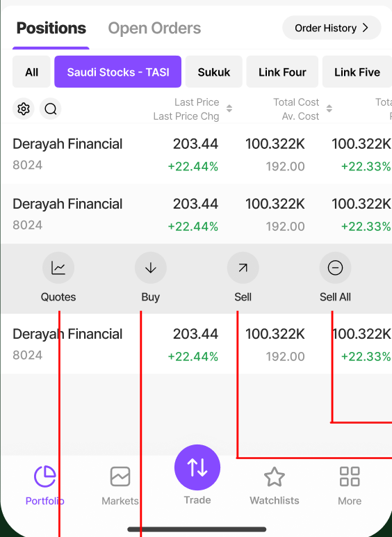Tap the purple Trade button

pos(197,467)
